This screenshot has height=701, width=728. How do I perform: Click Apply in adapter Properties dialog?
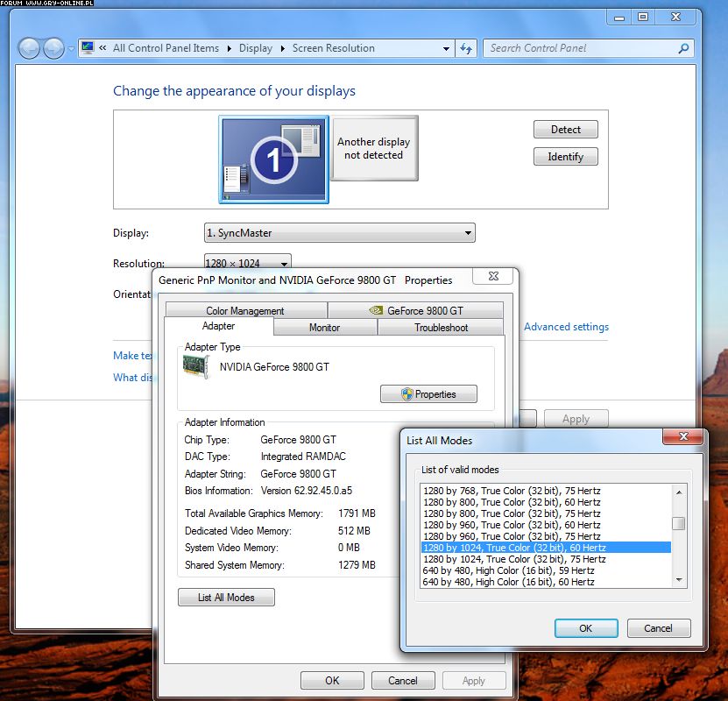(x=474, y=681)
